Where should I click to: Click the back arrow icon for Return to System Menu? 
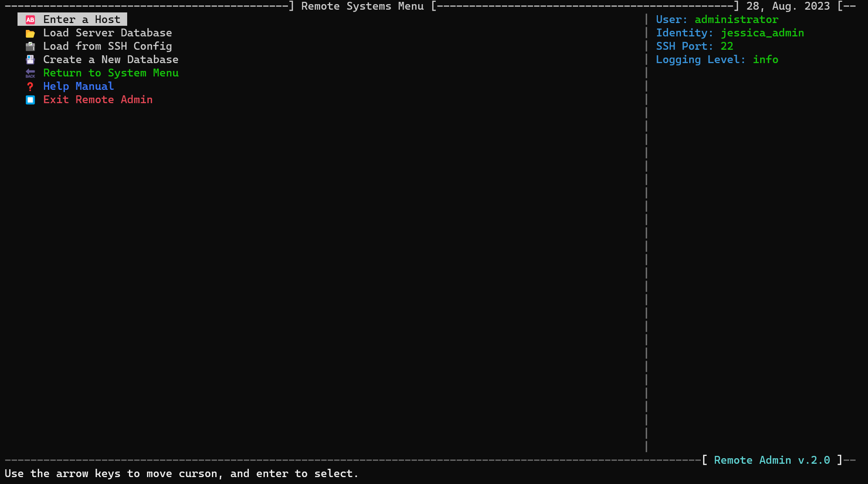click(30, 73)
